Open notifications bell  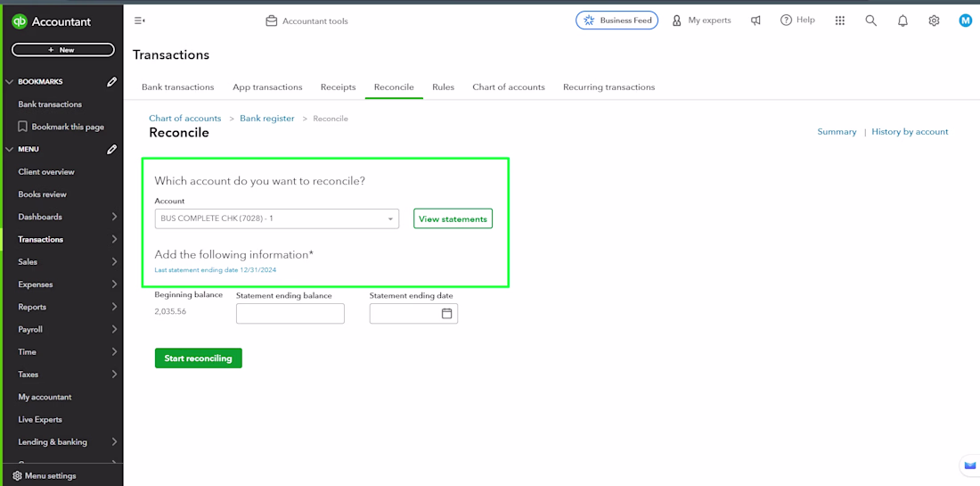point(902,21)
